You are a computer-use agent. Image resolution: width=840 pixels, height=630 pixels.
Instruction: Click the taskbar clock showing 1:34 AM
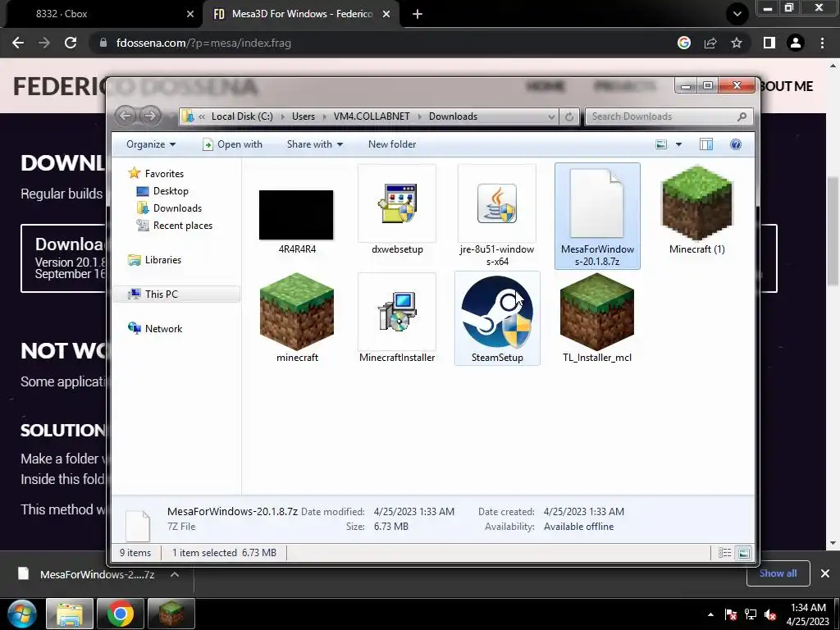coord(808,614)
